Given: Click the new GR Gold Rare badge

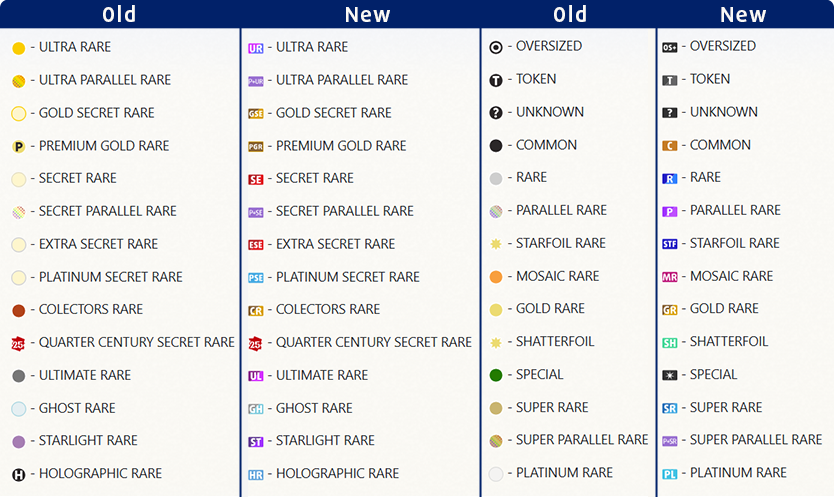Looking at the screenshot, I should point(670,310).
